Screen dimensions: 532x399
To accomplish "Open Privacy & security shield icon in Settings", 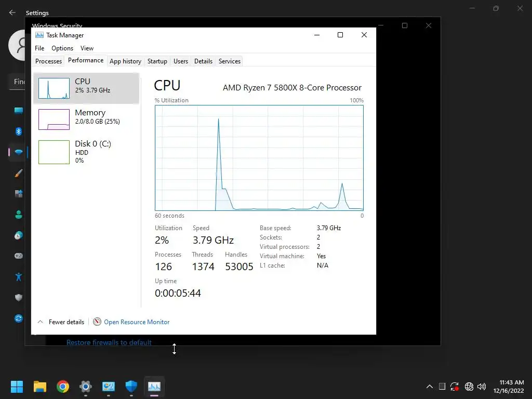I will click(19, 298).
